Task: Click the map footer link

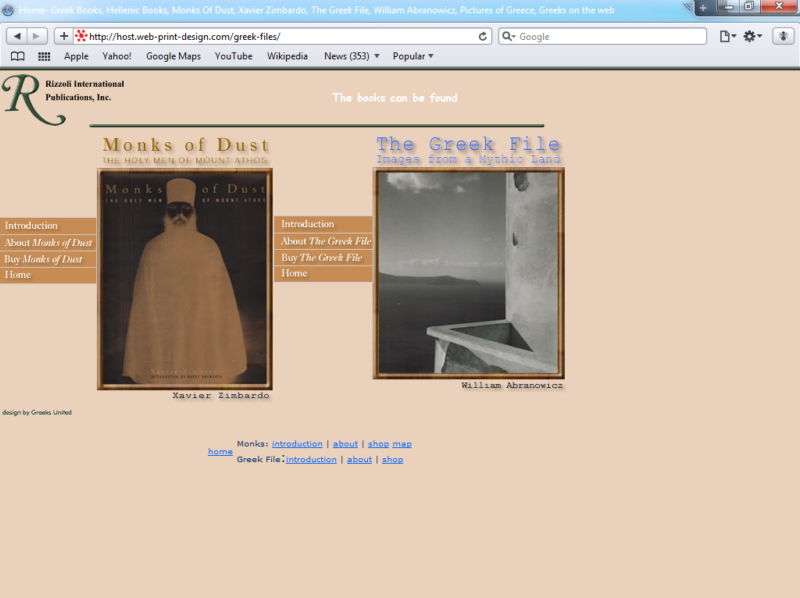Action: coord(402,444)
